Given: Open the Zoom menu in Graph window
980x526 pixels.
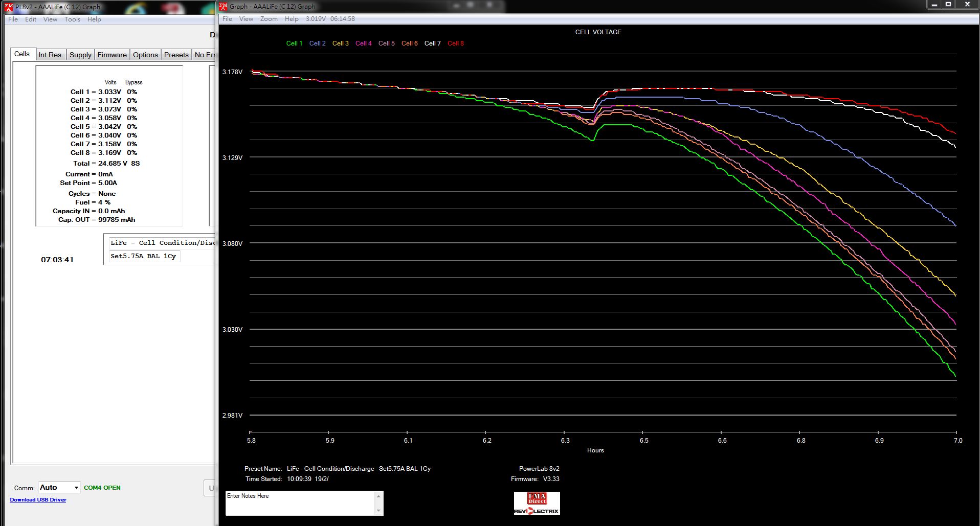Looking at the screenshot, I should (x=269, y=19).
